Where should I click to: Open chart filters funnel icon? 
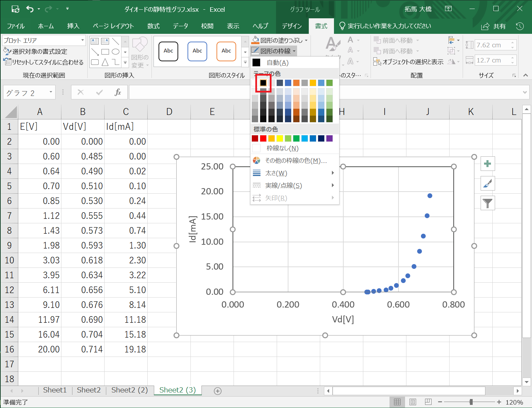click(x=487, y=203)
